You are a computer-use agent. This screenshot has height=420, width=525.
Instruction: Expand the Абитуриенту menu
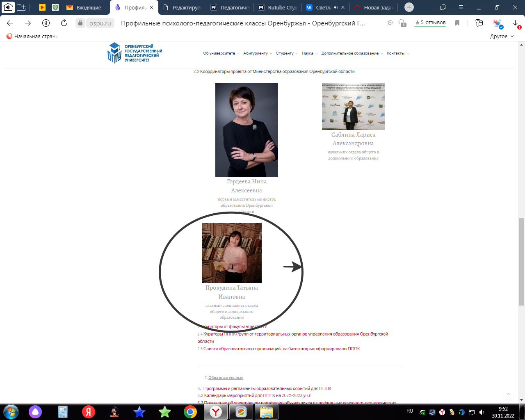coord(258,53)
